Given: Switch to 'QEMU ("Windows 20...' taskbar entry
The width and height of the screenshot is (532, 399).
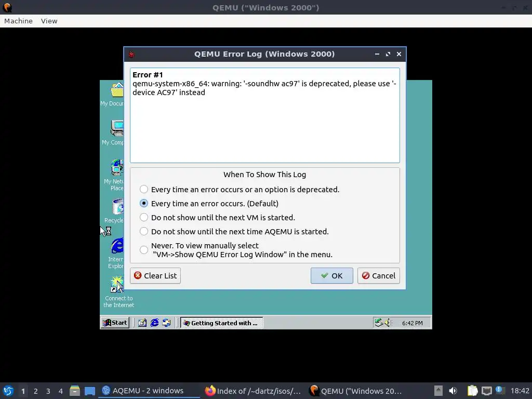Looking at the screenshot, I should coord(357,391).
